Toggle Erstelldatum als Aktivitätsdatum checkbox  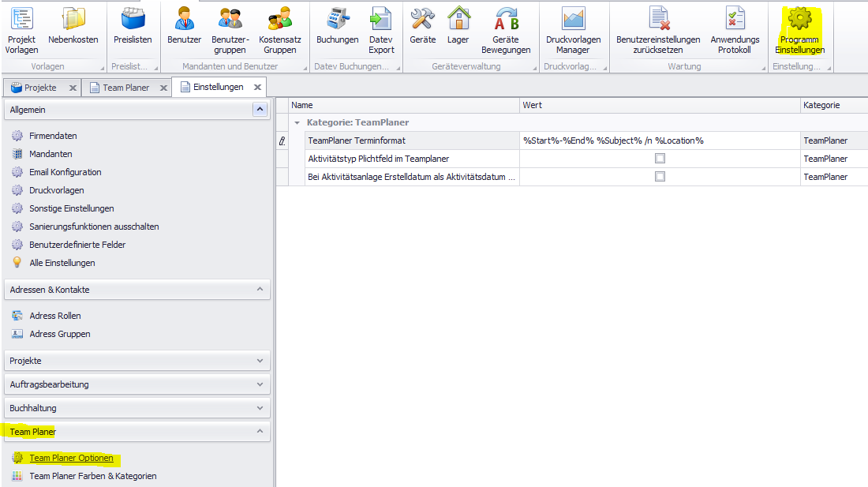click(660, 177)
